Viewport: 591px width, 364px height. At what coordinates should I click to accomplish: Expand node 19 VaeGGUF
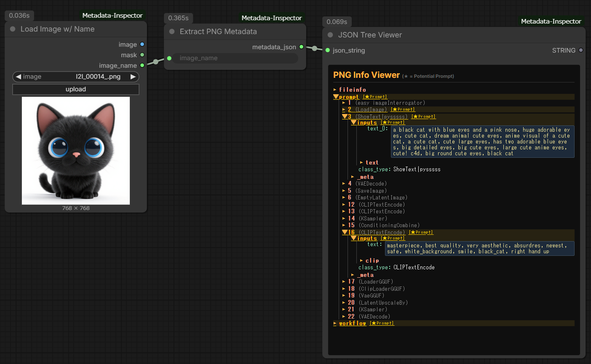(344, 295)
